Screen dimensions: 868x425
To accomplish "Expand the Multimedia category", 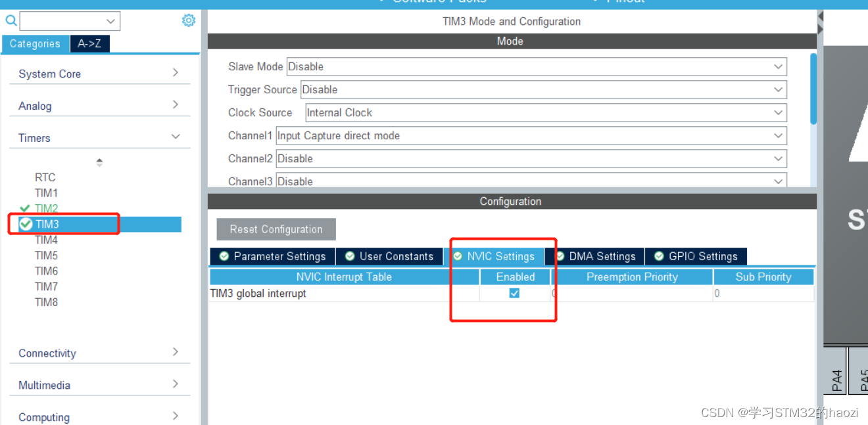I will click(x=99, y=385).
